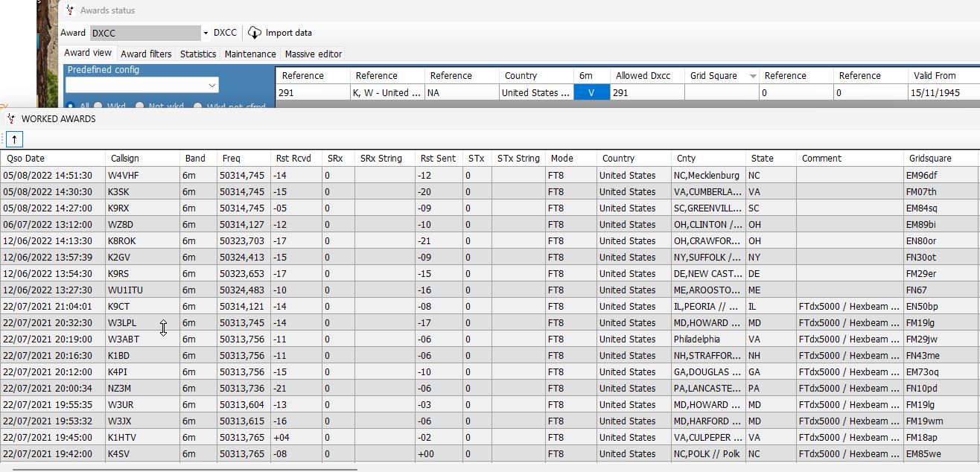Viewport: 980px width, 472px height.
Task: Select the NZ3M callsign cell
Action: point(142,389)
